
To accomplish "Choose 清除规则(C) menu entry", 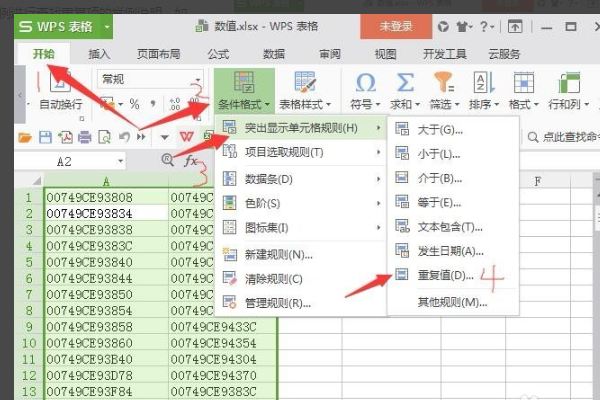I will [300, 279].
